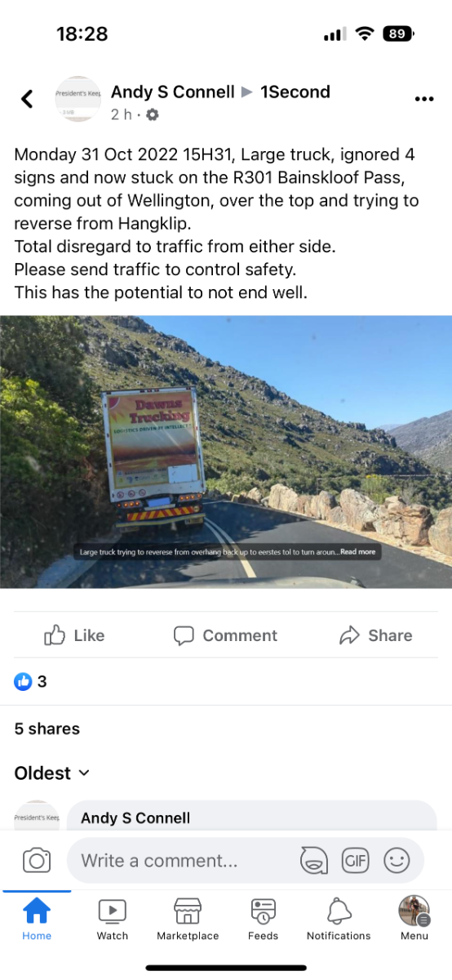Screen dimensions: 452x980
Task: Open the truck photo thumbnail
Action: pos(226,452)
